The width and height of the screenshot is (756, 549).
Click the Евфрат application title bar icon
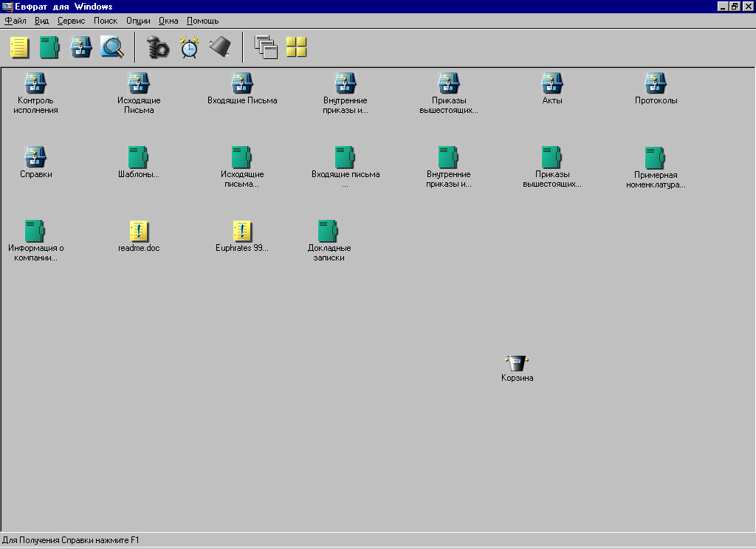click(x=7, y=7)
